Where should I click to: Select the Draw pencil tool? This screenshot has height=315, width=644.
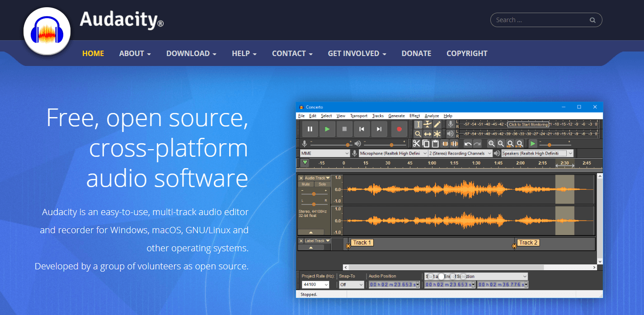tap(437, 124)
